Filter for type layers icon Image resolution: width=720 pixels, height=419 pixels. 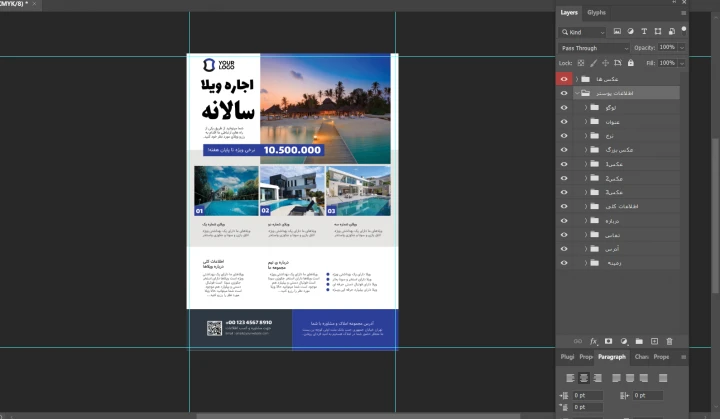(644, 31)
